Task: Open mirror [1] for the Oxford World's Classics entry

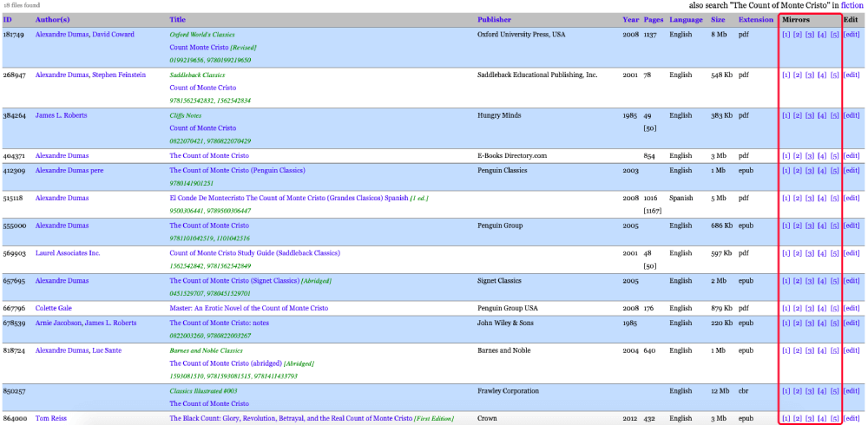Action: click(786, 35)
